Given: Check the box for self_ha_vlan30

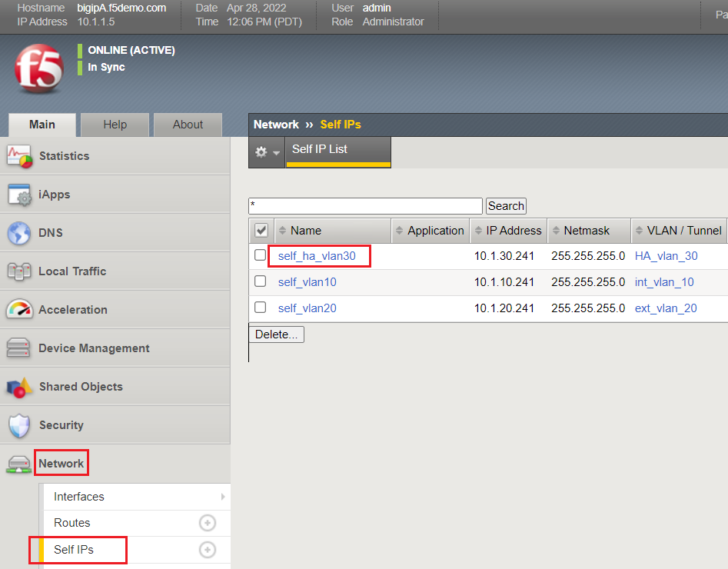Looking at the screenshot, I should 260,255.
